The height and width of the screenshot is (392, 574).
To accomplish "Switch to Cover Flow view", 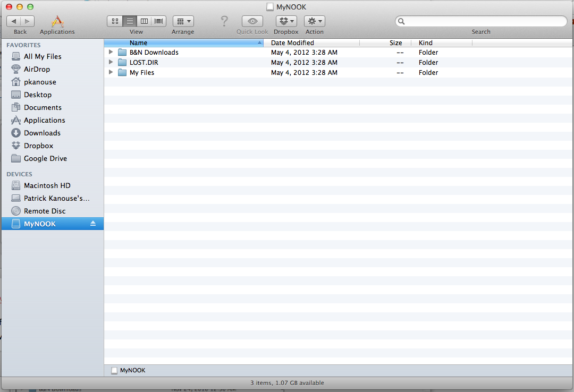I will (x=159, y=21).
